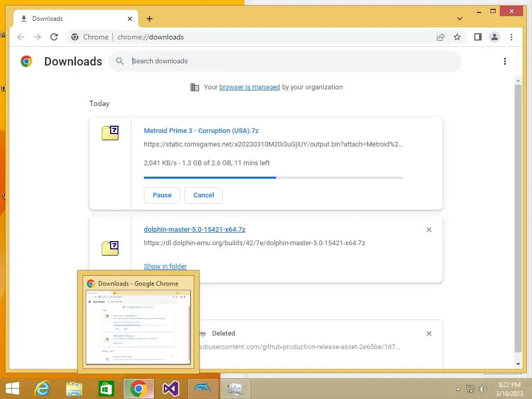Click the share page icon in address bar
The width and height of the screenshot is (532, 399).
tap(441, 37)
